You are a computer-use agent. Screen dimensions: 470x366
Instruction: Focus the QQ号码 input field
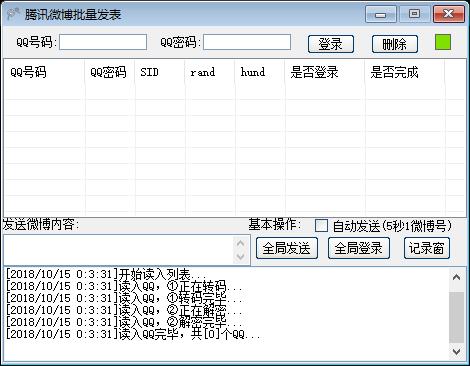103,42
